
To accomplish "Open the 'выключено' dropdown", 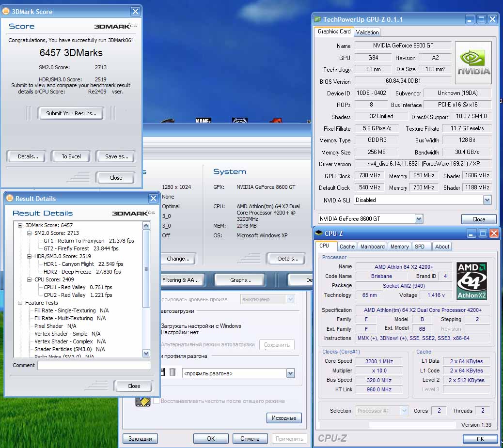I will (290, 299).
